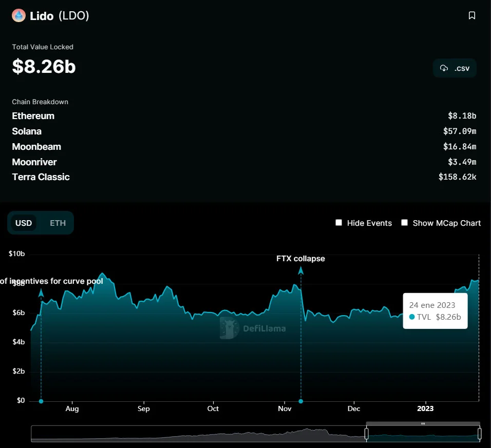The width and height of the screenshot is (491, 448).
Task: Click the (LDO) ticker symbol
Action: (x=74, y=15)
